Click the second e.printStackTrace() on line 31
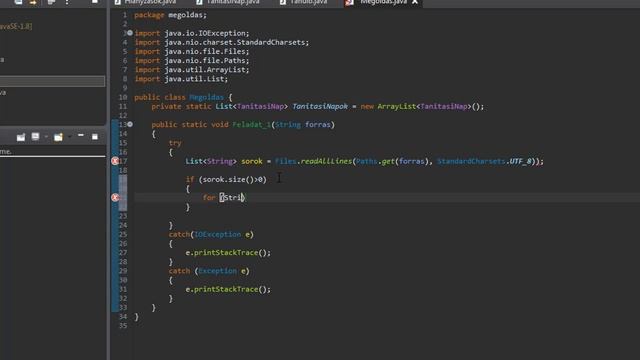Image resolution: width=640 pixels, height=360 pixels. [228, 289]
